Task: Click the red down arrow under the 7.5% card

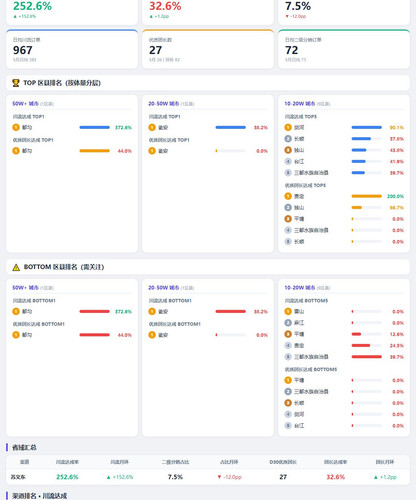Action: tap(287, 16)
